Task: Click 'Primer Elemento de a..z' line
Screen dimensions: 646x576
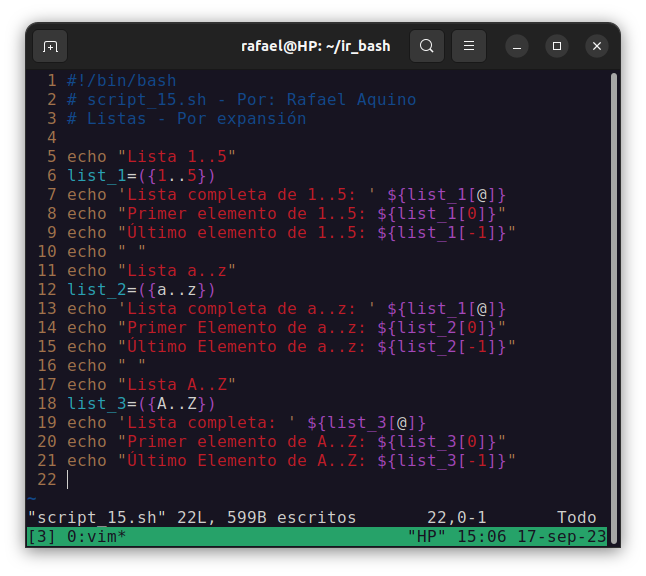Action: pyautogui.click(x=286, y=328)
